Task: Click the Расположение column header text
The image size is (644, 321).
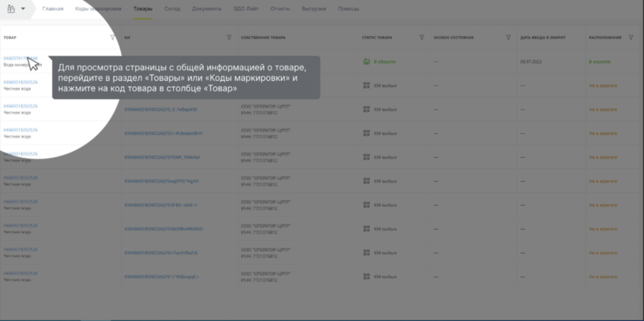Action: (x=605, y=38)
